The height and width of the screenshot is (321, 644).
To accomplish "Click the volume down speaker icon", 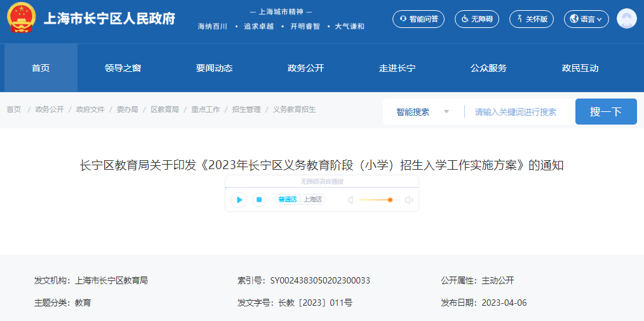I will coord(350,200).
